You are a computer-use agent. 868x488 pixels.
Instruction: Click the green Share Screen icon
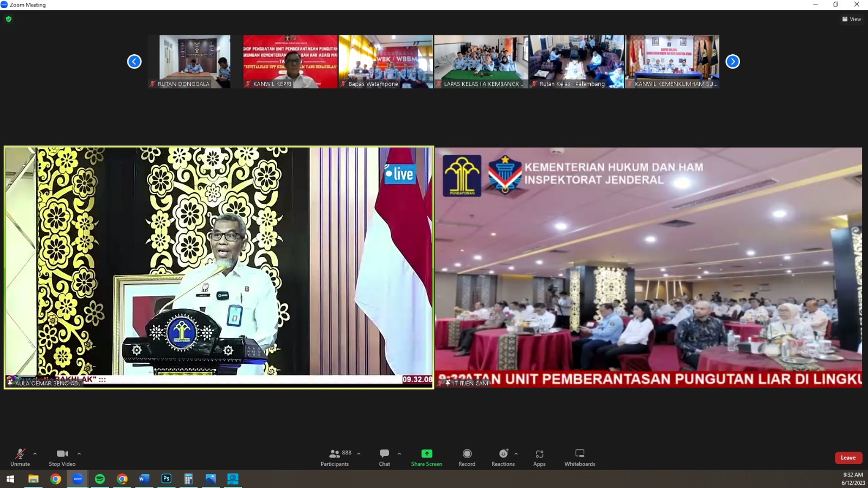[x=426, y=454]
